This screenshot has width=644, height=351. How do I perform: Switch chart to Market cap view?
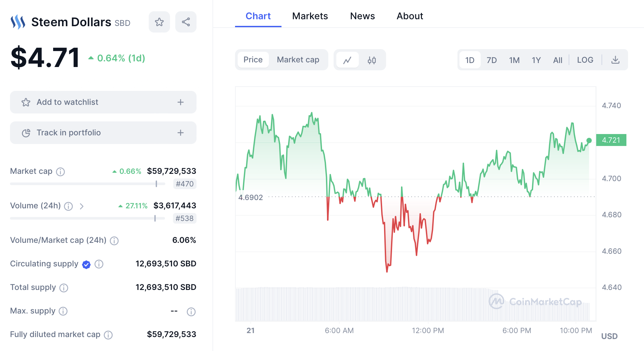(x=298, y=60)
